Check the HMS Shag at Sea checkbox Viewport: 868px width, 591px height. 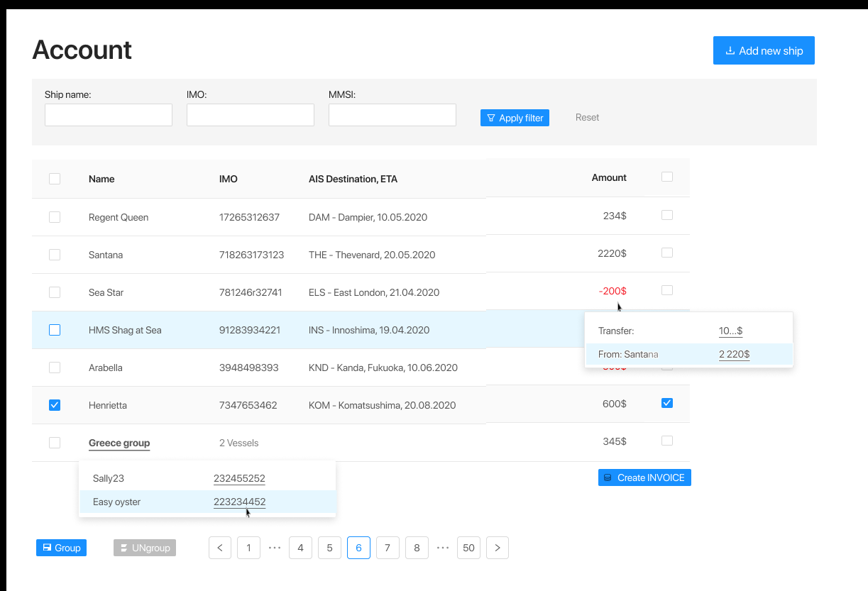(55, 330)
